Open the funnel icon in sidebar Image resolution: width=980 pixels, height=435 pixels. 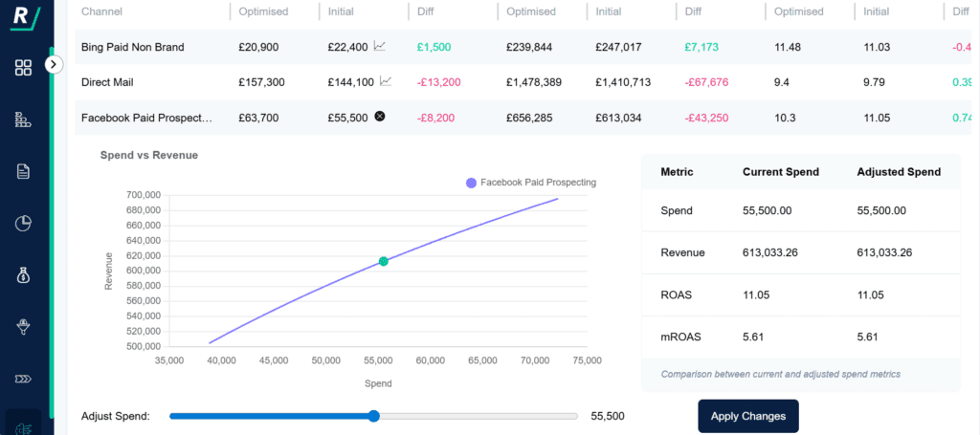[x=24, y=327]
